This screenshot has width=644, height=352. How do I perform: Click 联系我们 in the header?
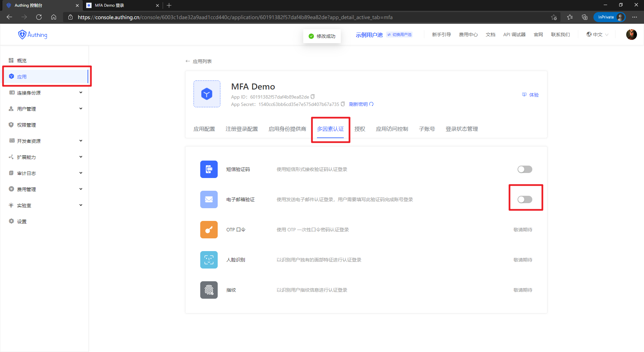point(560,35)
